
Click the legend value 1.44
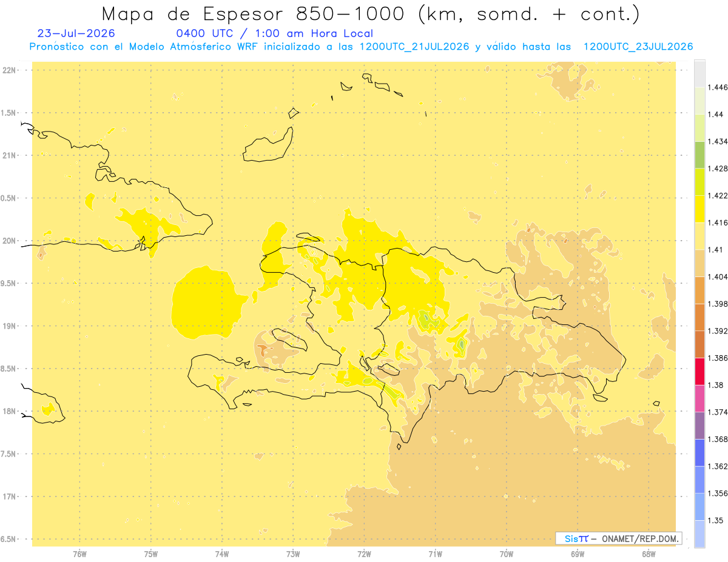pyautogui.click(x=715, y=114)
